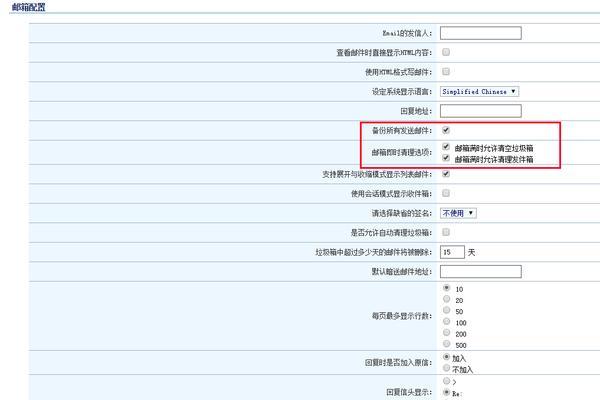The height and width of the screenshot is (400, 600).
Task: Uncheck 支持展开与收缩模式显示列表邮件 checkbox
Action: tap(446, 174)
